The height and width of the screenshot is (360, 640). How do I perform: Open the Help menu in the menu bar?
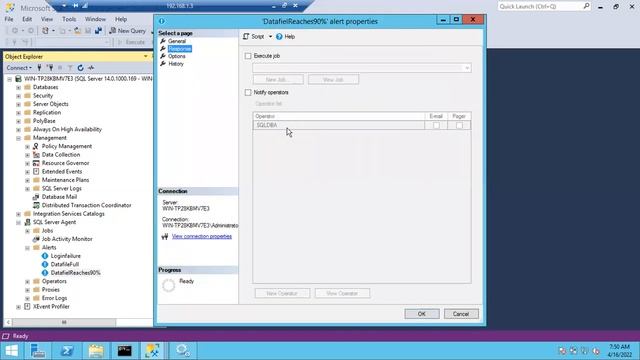(121, 19)
